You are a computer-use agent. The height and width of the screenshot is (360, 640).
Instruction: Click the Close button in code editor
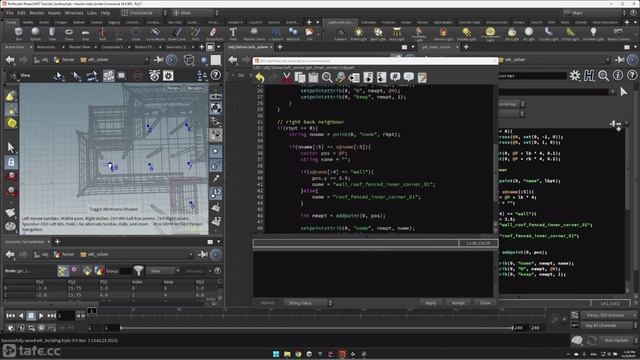pos(485,303)
